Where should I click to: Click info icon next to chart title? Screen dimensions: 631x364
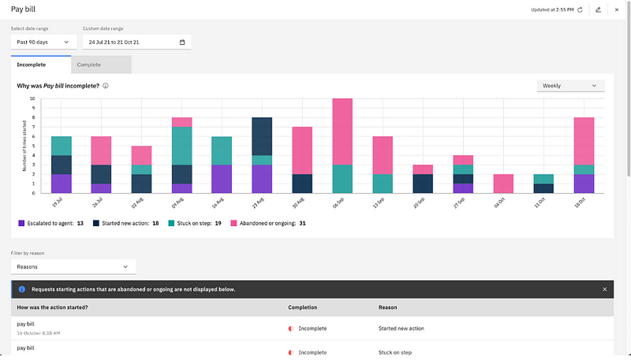pos(106,86)
